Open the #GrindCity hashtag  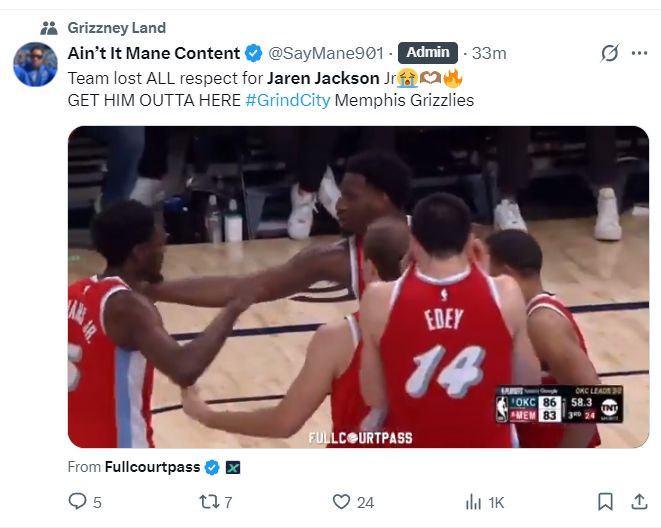pos(288,100)
